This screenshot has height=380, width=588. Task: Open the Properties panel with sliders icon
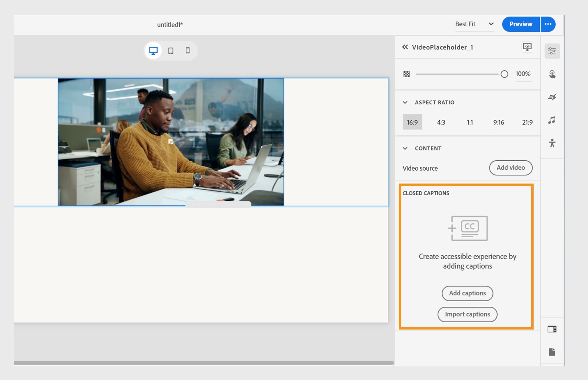[552, 51]
